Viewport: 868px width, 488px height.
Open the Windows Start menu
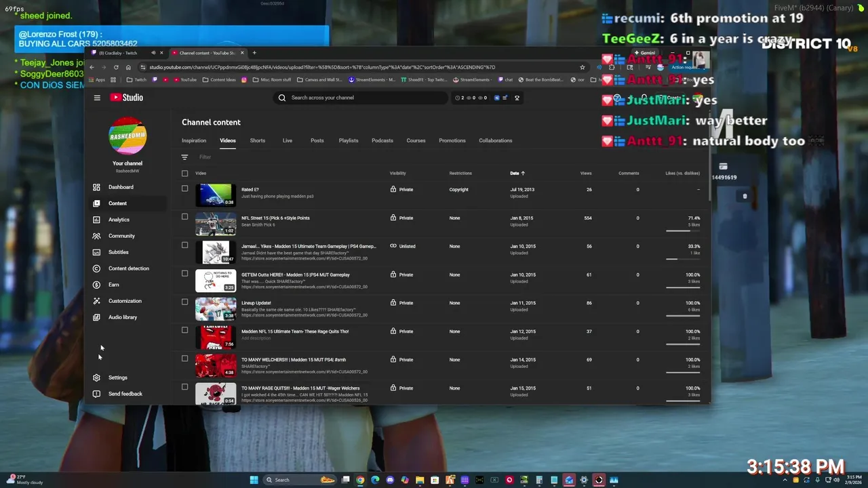point(254,480)
